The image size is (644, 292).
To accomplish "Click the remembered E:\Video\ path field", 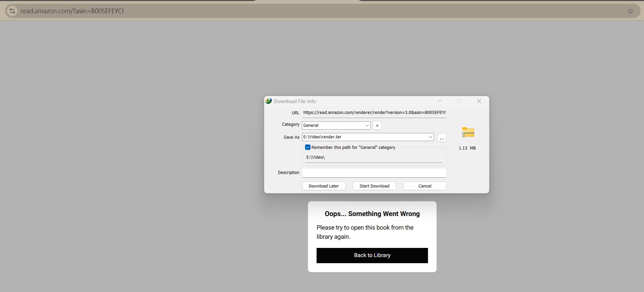I will (373, 158).
